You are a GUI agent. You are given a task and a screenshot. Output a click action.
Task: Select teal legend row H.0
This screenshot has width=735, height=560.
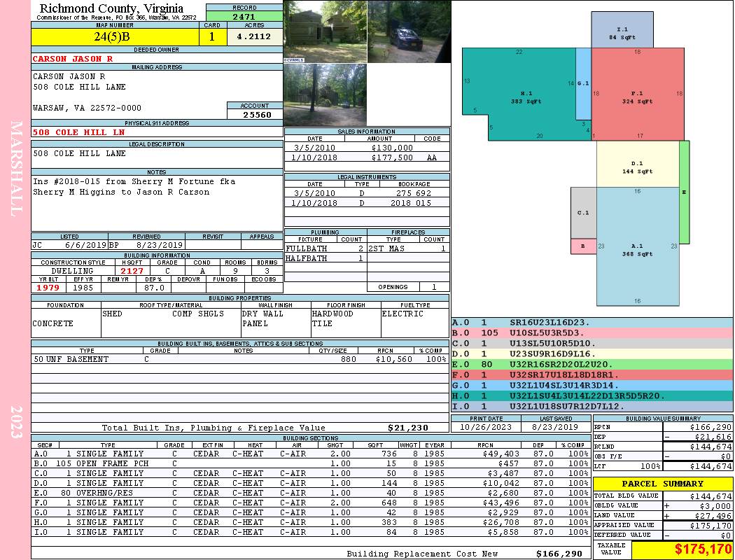(591, 396)
